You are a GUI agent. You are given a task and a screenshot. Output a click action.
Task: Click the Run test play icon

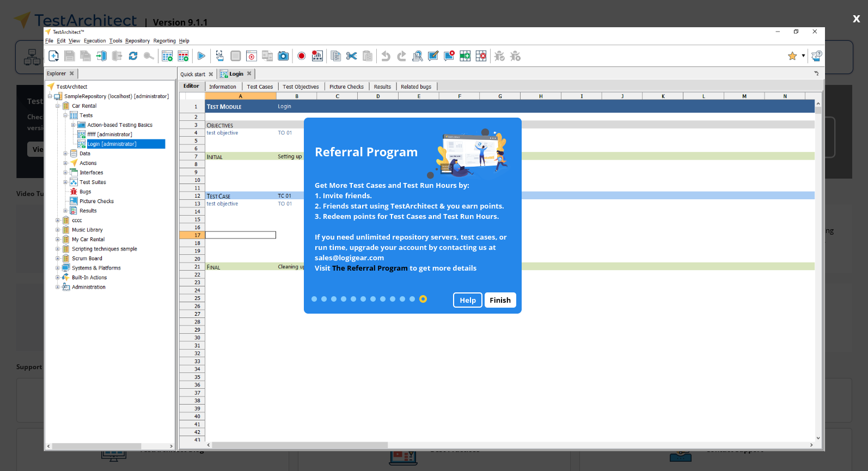tap(201, 56)
